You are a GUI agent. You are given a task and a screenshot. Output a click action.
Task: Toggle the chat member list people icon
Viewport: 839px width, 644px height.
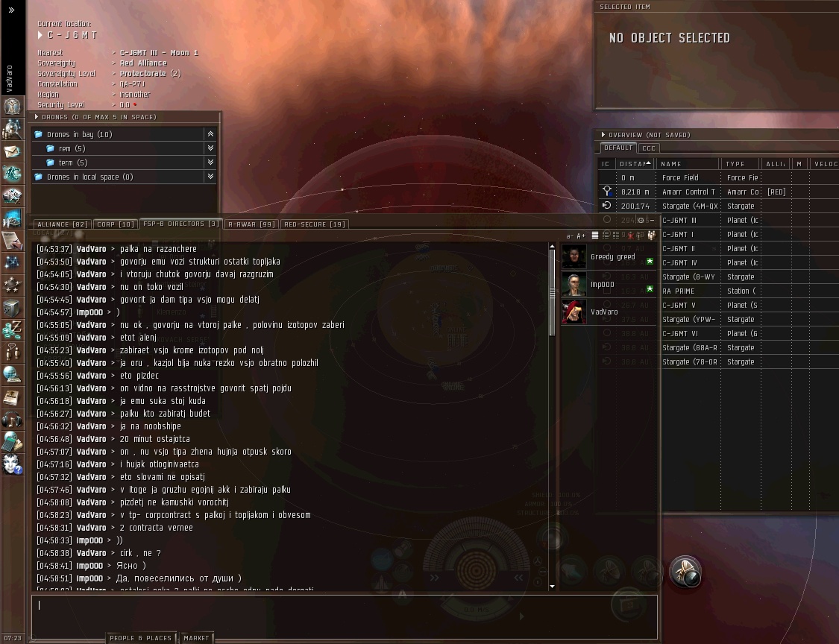[x=651, y=236]
